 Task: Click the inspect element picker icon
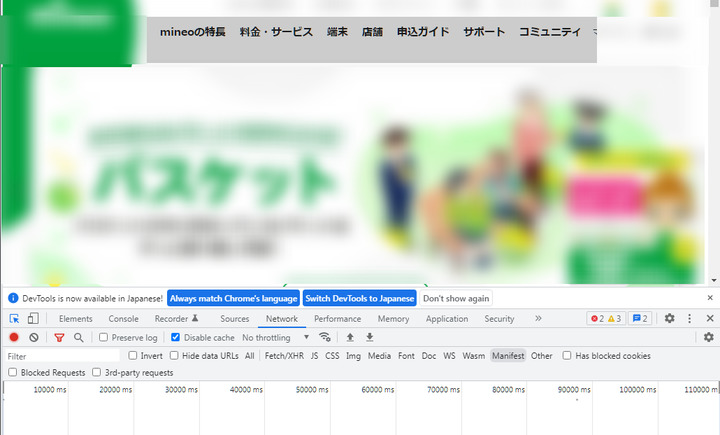click(x=14, y=319)
